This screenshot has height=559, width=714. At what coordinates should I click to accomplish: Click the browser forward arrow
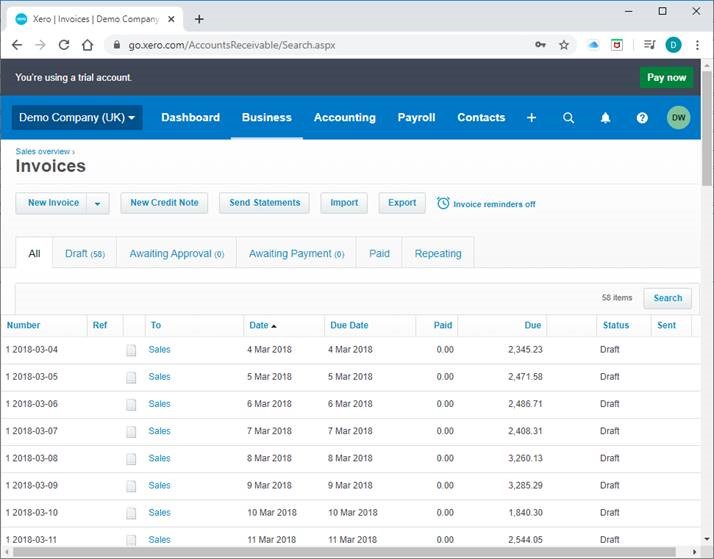[x=41, y=45]
